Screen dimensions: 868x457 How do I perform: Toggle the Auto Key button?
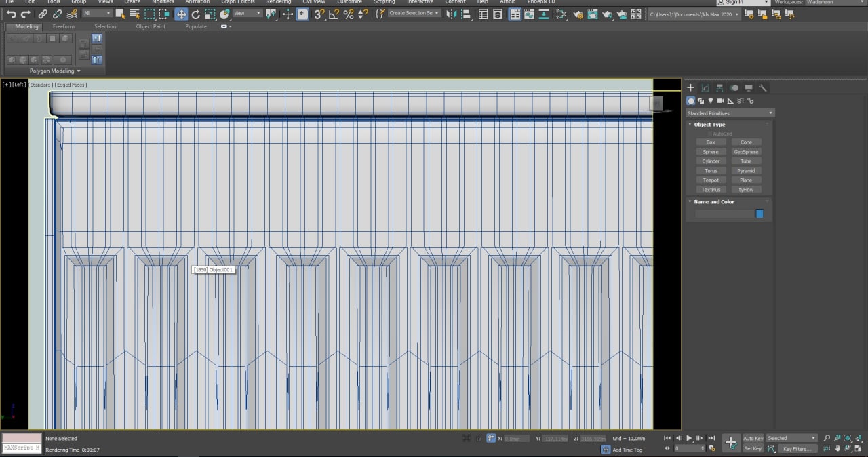coord(753,438)
